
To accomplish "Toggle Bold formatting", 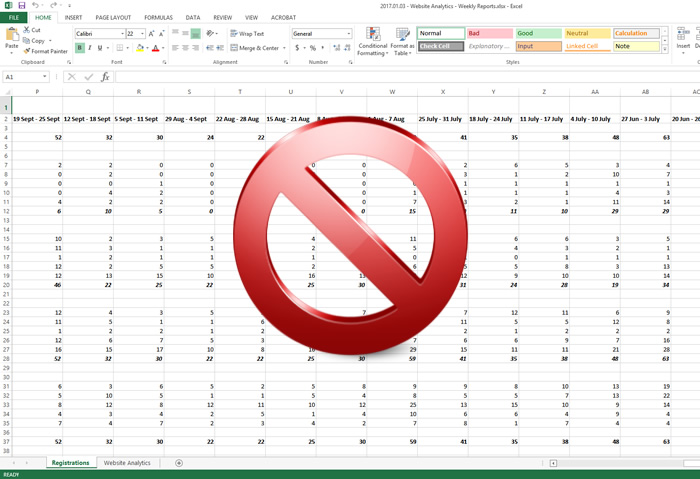I will click(79, 48).
